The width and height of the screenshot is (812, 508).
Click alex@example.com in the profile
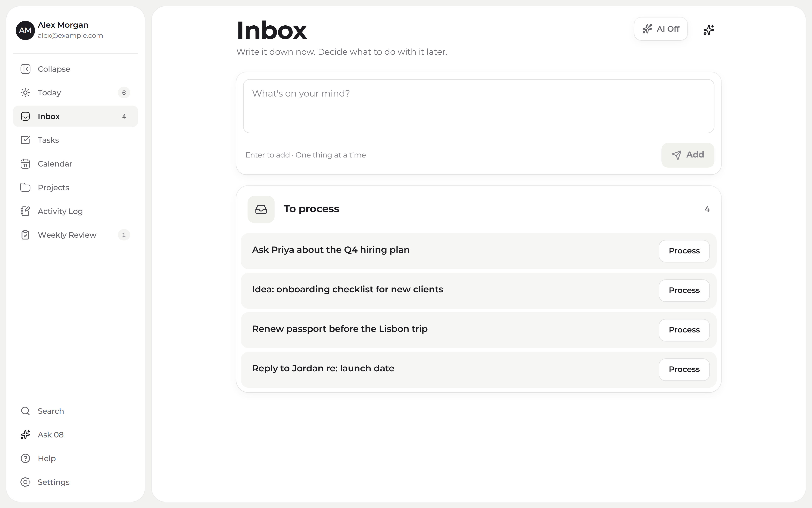click(x=70, y=36)
